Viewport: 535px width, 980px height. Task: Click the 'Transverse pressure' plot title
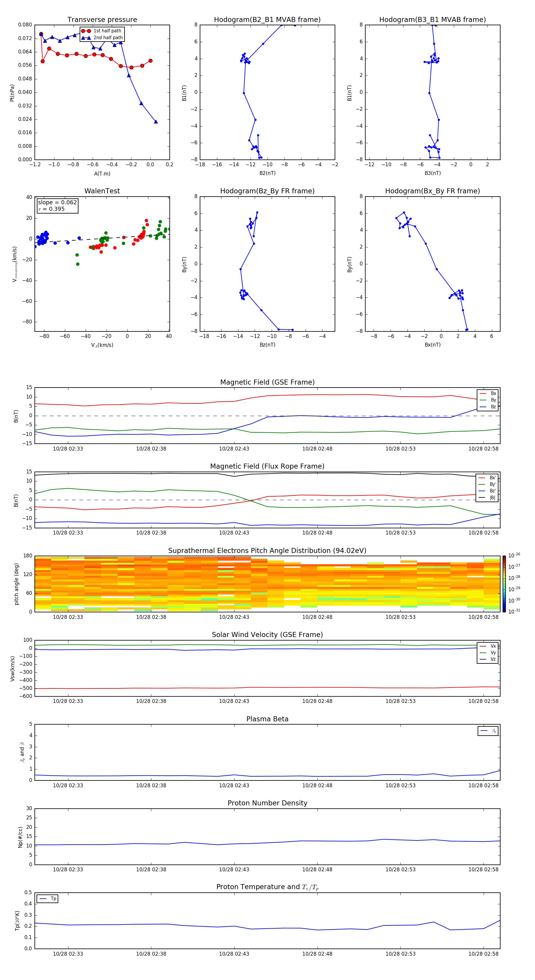tap(102, 20)
